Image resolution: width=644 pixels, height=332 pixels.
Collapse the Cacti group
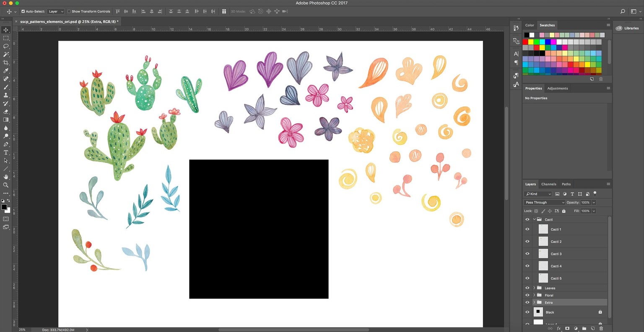[x=534, y=219]
